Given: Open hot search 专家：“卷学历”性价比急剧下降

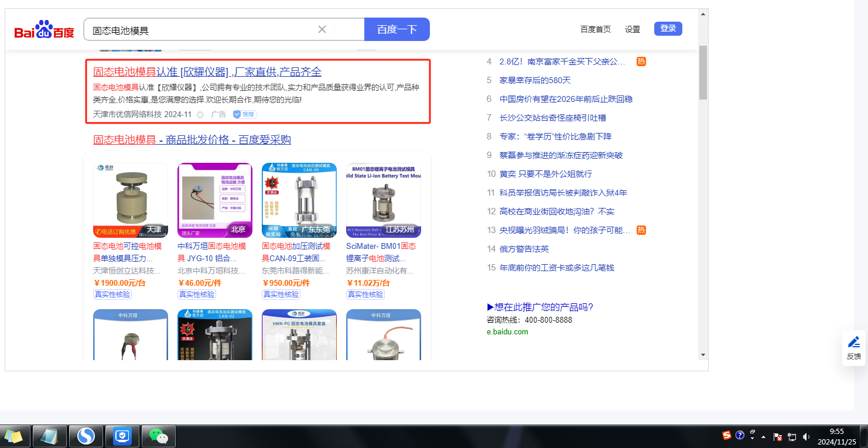Looking at the screenshot, I should pos(555,136).
